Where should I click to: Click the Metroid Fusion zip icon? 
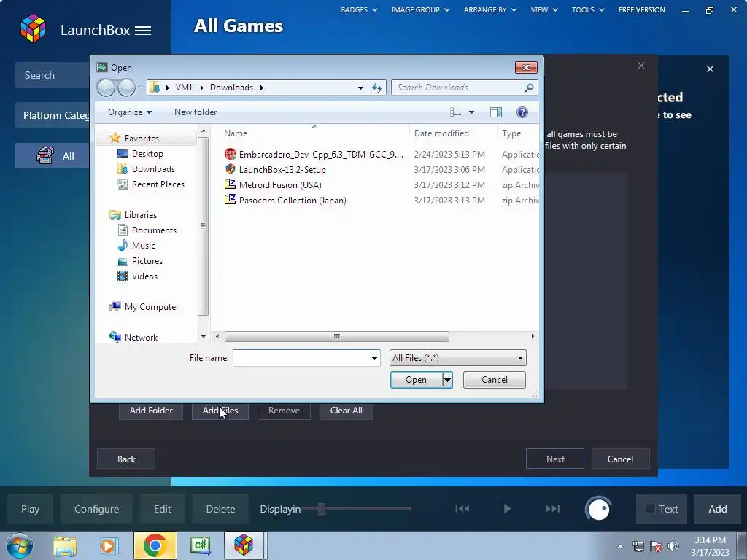pos(231,184)
